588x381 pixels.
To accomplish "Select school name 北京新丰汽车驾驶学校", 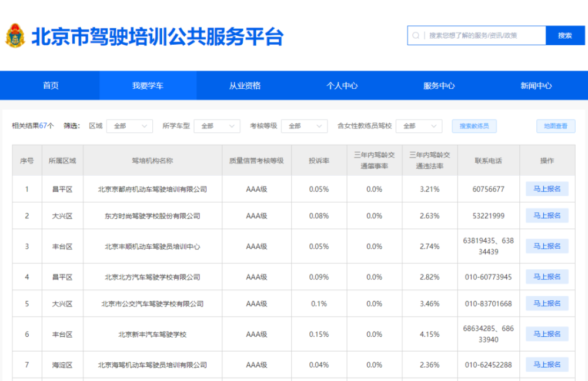I will 152,335.
